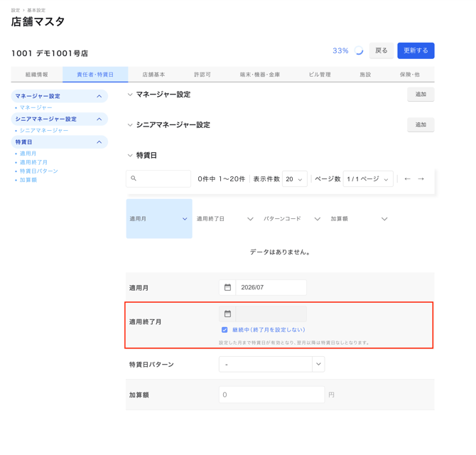476x455 pixels.
Task: Open the 1/1ページ page dropdown
Action: [x=368, y=179]
